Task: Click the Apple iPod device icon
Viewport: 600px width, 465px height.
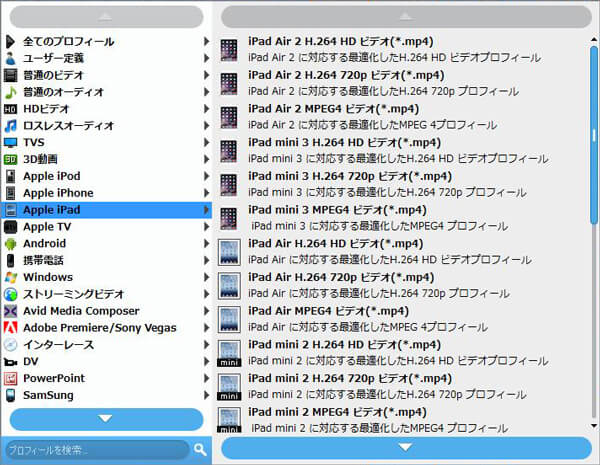Action: click(10, 176)
